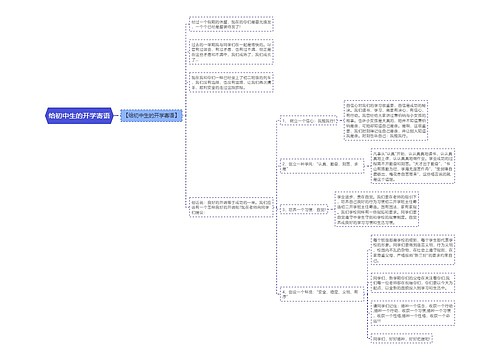
Task: Select node 1 about confidence 我能我行
Action: coord(309,121)
